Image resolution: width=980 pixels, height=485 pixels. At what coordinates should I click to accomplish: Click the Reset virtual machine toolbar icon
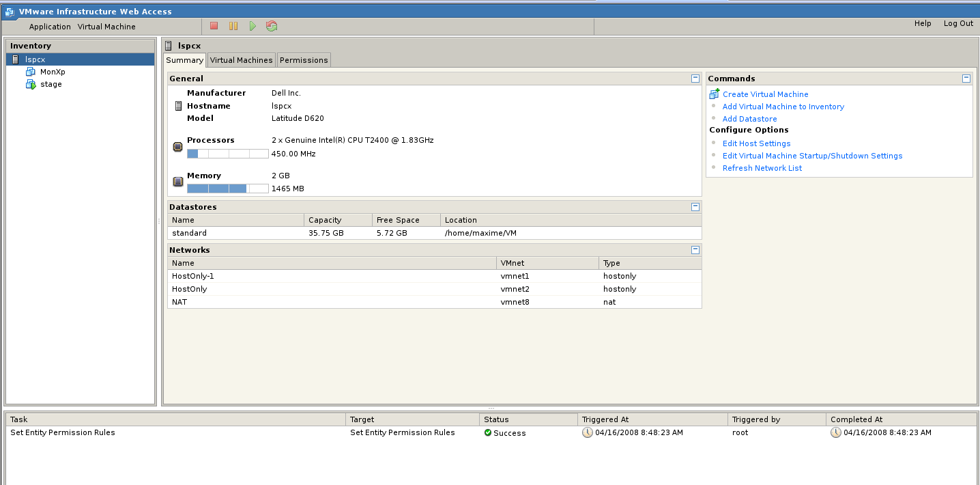tap(272, 26)
